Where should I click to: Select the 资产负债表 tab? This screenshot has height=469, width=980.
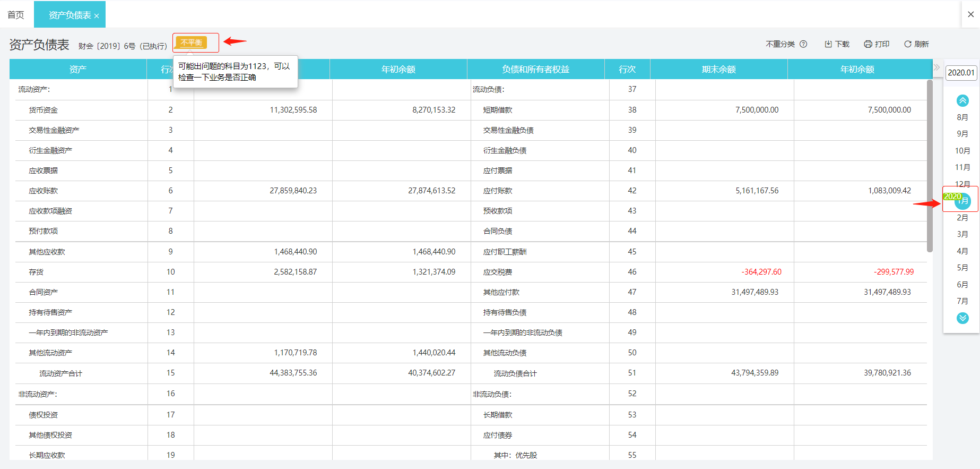(70, 15)
